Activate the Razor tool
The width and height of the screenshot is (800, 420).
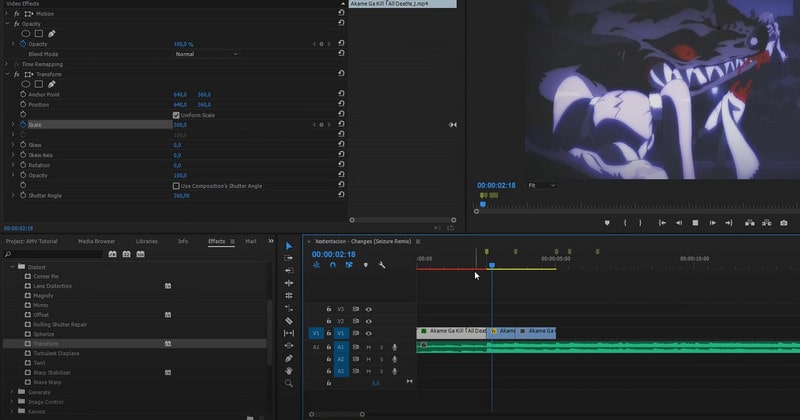point(289,321)
